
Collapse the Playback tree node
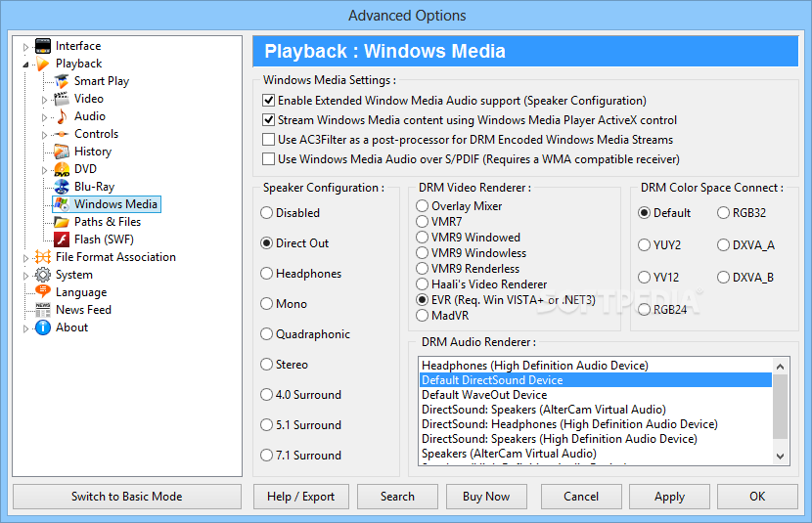(x=25, y=65)
